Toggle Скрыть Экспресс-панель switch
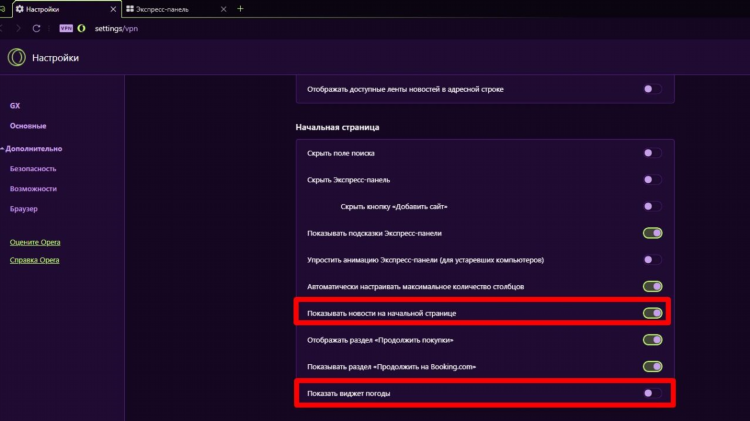750x421 pixels. click(652, 180)
